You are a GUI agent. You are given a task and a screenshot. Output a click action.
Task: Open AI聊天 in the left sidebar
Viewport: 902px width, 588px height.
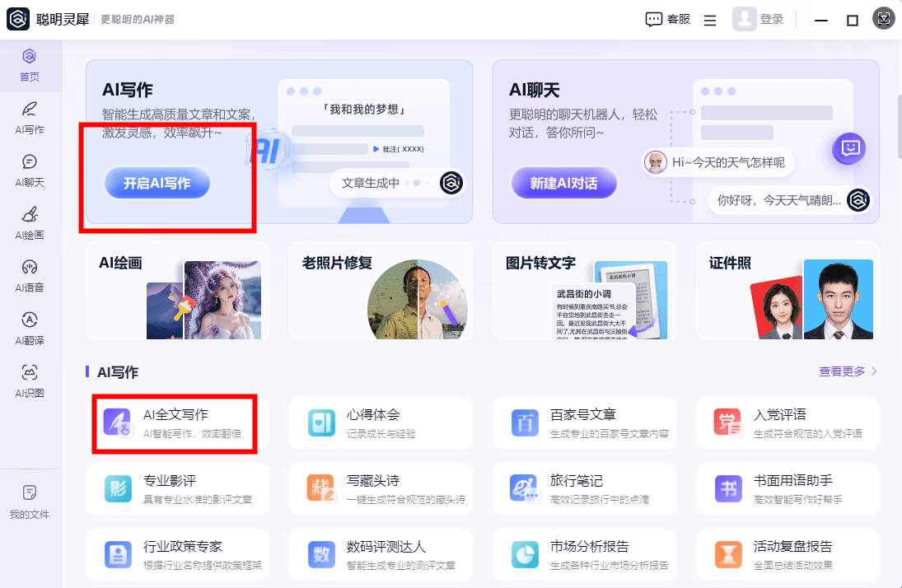(x=30, y=170)
